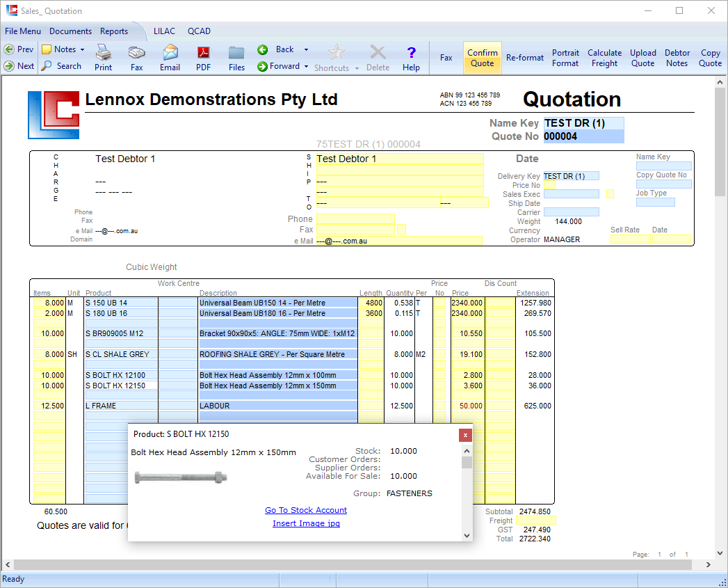Open the Reports menu

(114, 31)
